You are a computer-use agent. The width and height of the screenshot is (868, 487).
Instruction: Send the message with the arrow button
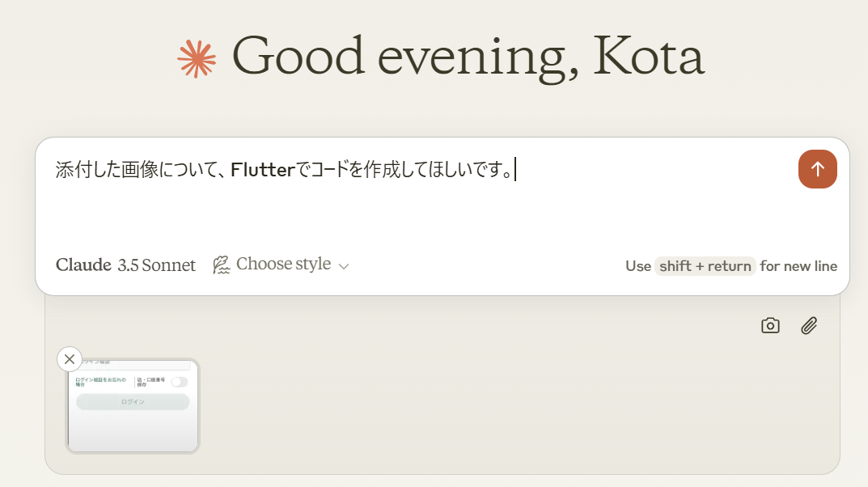coord(817,169)
